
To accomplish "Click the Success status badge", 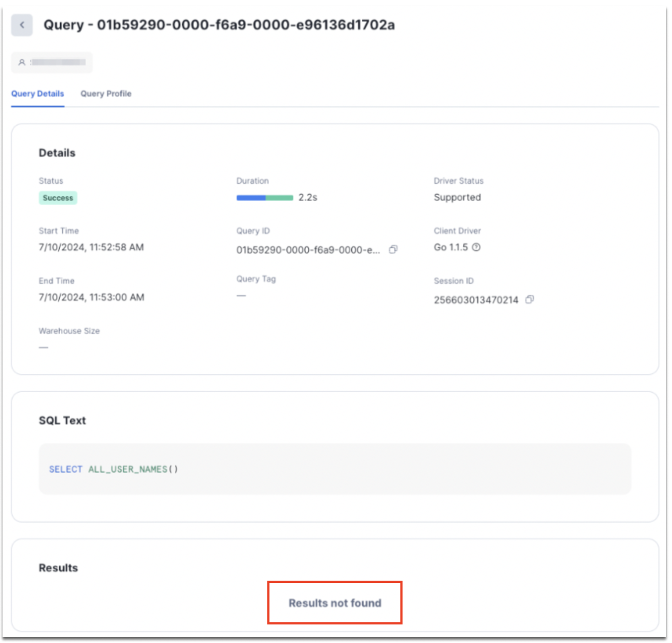I will point(58,198).
